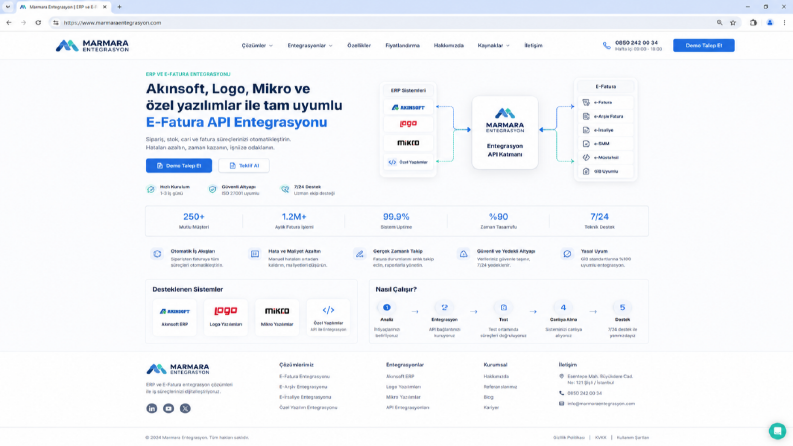Click the footer Marmara Entegrasyon logo
Screen dimensions: 793x446
pos(178,369)
